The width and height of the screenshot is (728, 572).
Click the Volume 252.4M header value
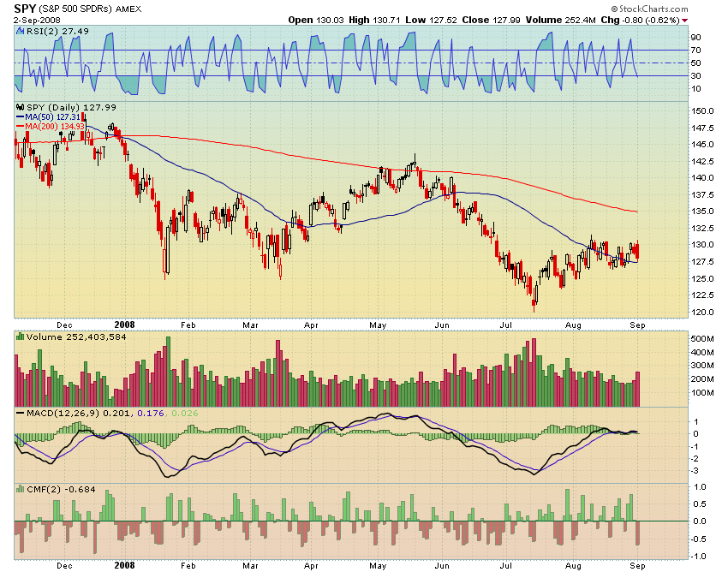click(561, 20)
